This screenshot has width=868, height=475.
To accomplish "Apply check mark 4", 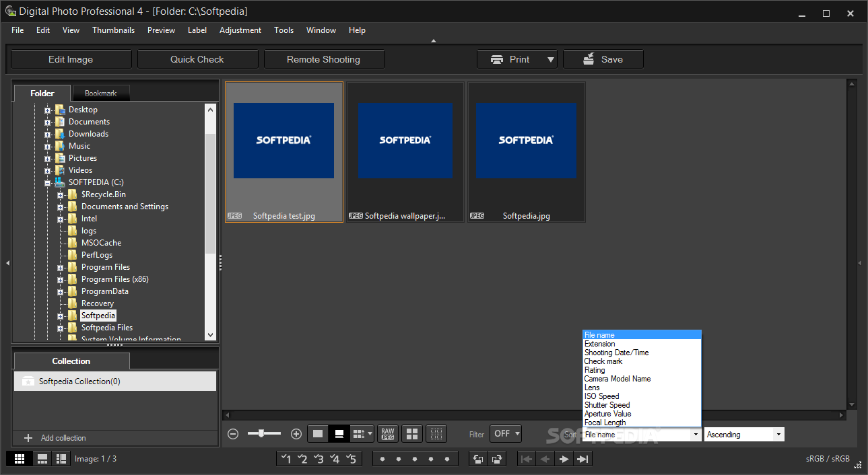I will click(x=335, y=459).
